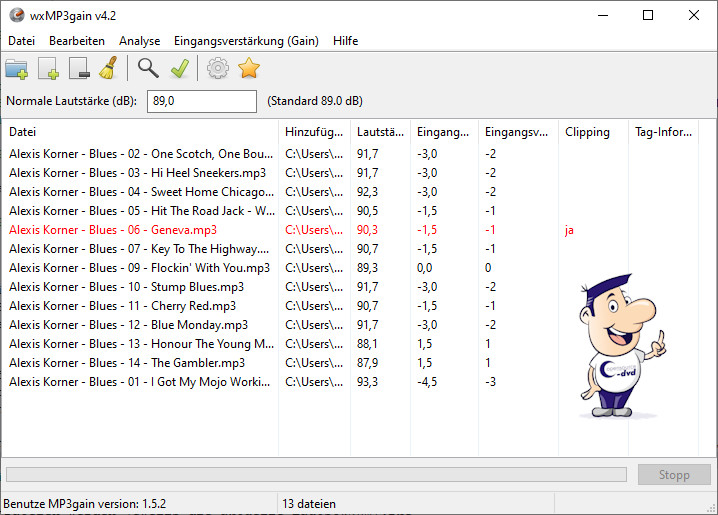This screenshot has height=515, width=718.
Task: Open the Eingangsverstärkung (Gain) menu
Action: [246, 41]
